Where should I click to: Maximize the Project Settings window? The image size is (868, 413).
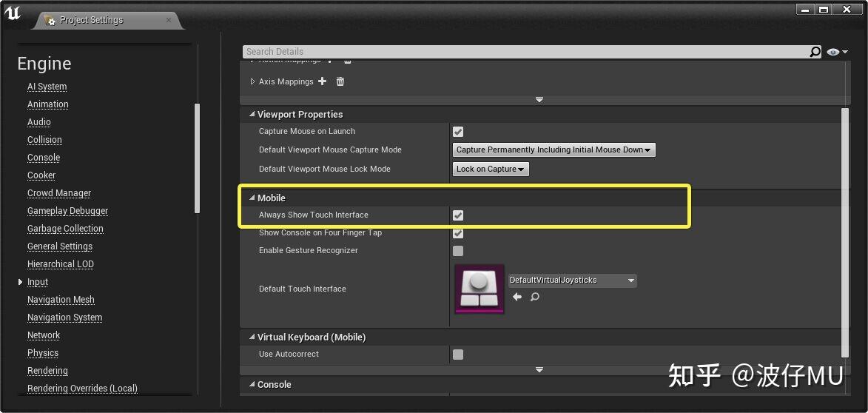(x=824, y=10)
